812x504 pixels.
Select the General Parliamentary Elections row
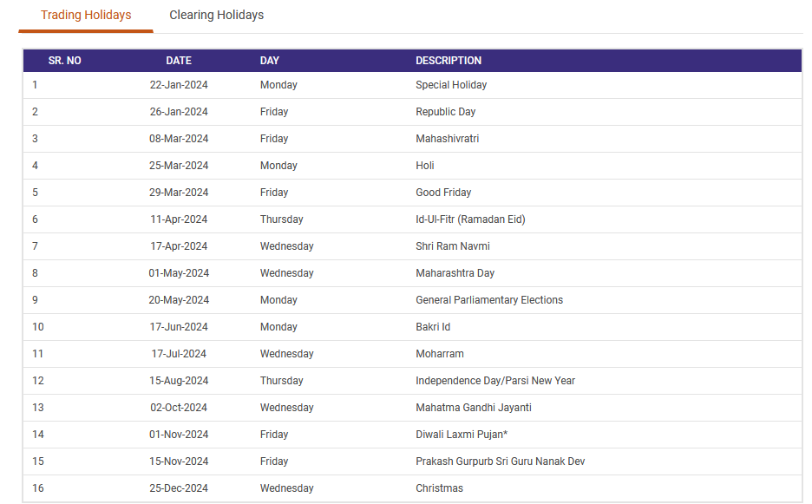(x=488, y=299)
